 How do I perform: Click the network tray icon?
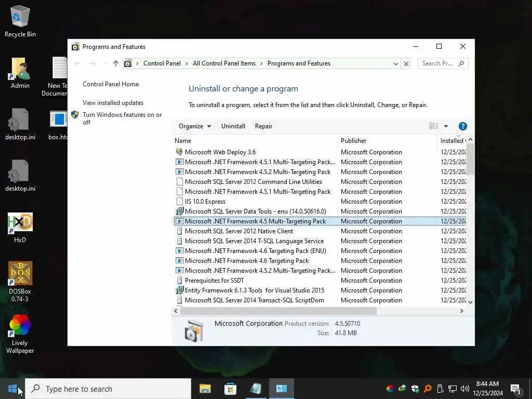(453, 389)
